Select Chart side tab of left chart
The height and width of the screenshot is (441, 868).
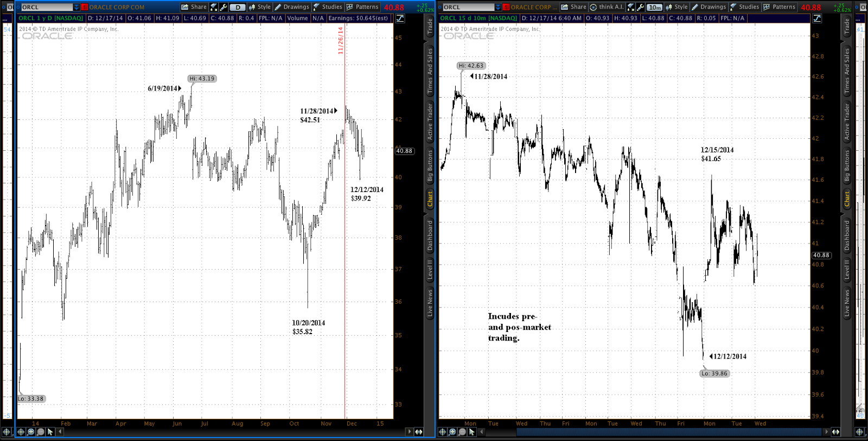click(430, 199)
